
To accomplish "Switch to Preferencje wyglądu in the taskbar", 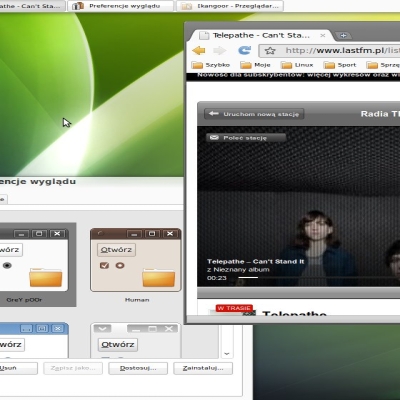I will pos(121,6).
